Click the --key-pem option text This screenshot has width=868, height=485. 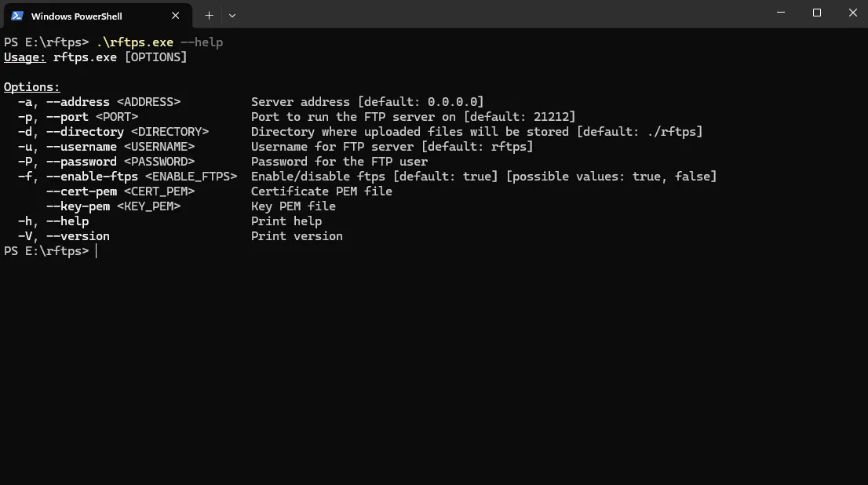pos(78,206)
